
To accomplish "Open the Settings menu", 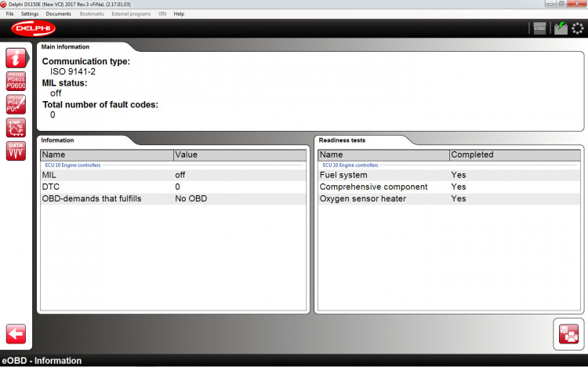I will (x=30, y=13).
